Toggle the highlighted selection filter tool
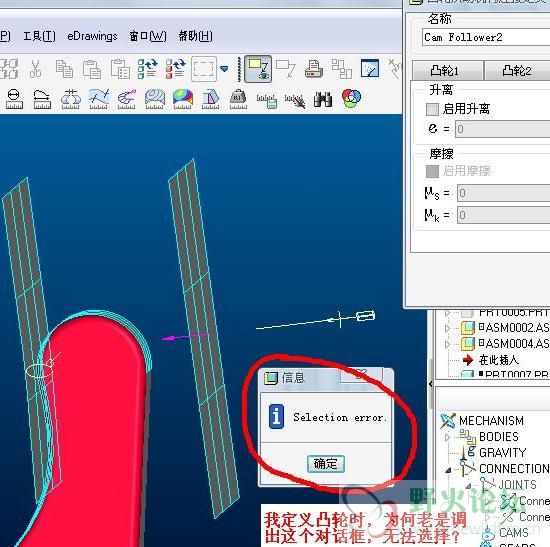550x547 pixels. [x=258, y=69]
